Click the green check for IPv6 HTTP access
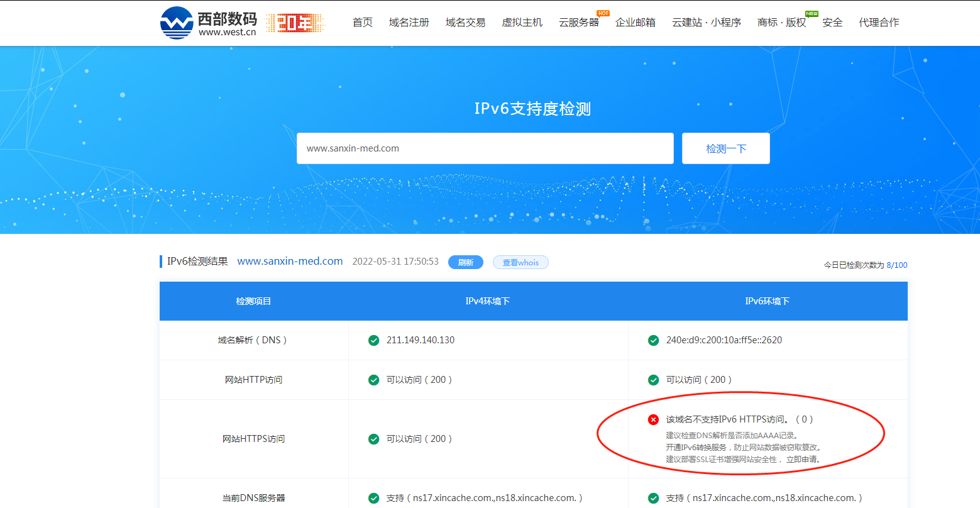This screenshot has height=508, width=980. coord(652,379)
